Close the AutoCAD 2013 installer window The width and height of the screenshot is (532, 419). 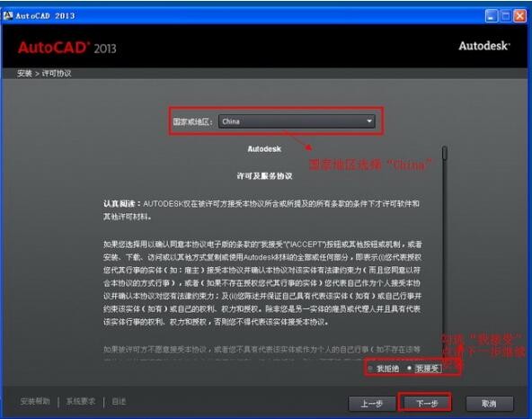click(519, 16)
